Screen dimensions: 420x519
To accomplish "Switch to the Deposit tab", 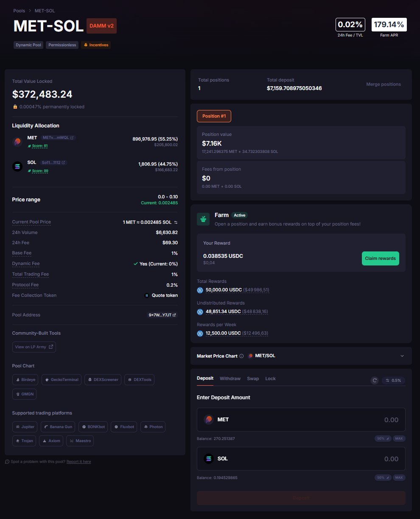I will pyautogui.click(x=205, y=378).
